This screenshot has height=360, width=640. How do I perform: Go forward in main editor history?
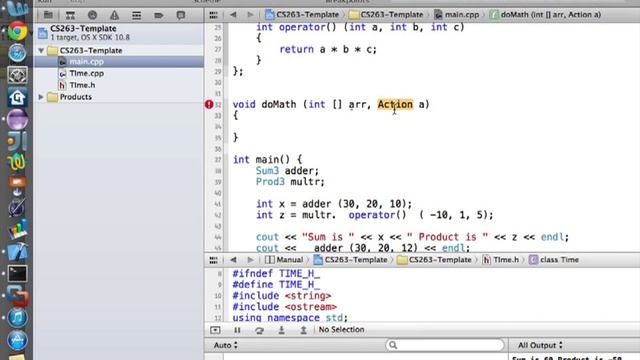coord(250,15)
